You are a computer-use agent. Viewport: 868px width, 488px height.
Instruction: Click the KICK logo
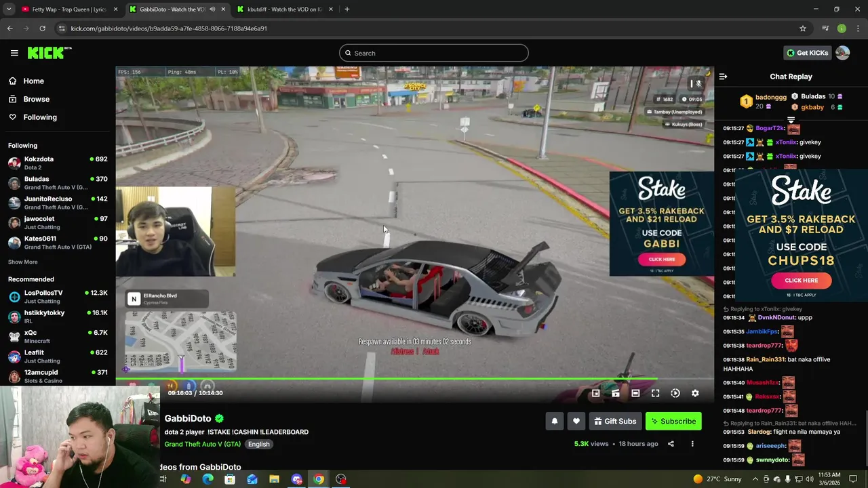pos(49,53)
